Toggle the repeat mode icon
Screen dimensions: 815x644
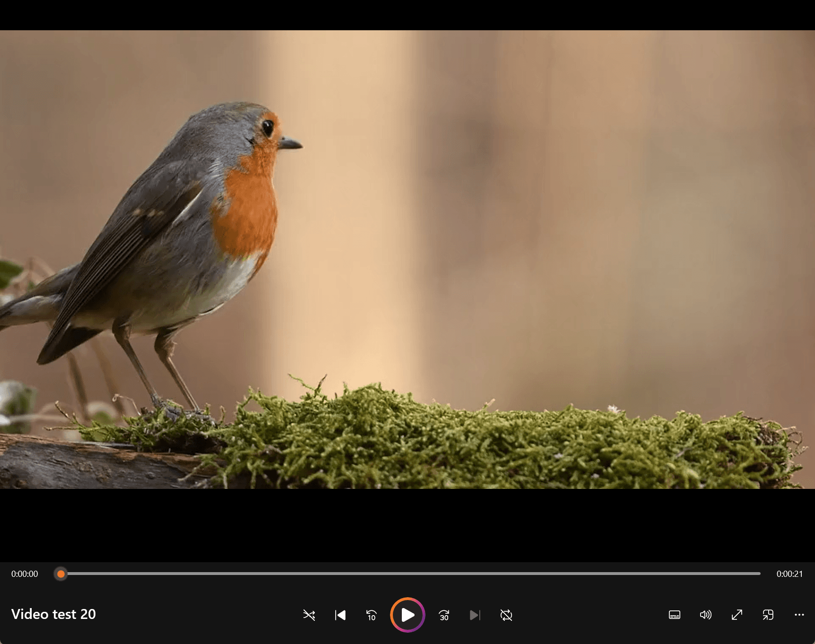tap(506, 615)
